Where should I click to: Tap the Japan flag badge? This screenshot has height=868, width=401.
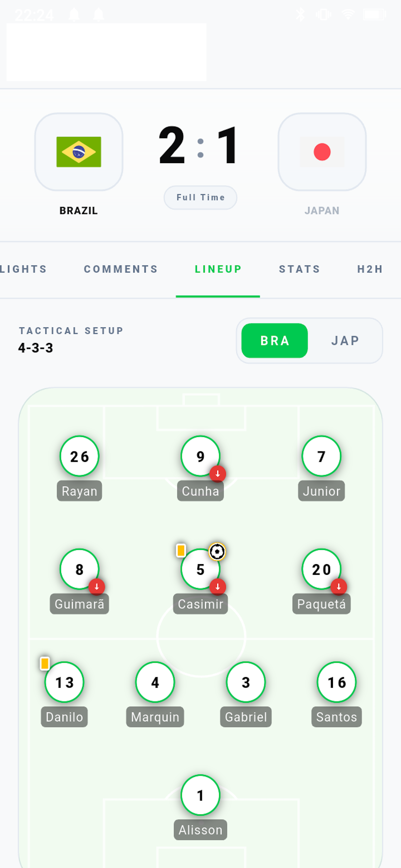(x=322, y=152)
